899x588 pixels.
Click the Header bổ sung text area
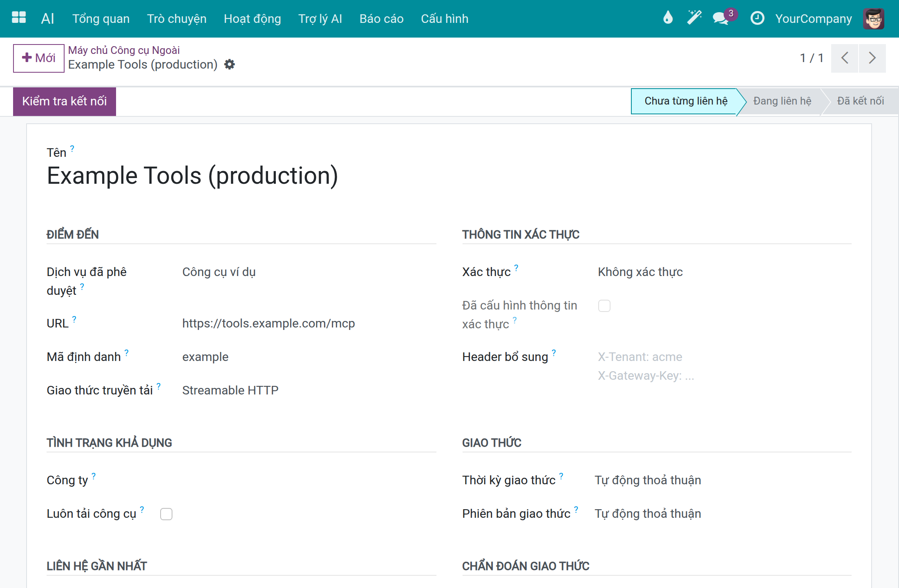[725, 366]
